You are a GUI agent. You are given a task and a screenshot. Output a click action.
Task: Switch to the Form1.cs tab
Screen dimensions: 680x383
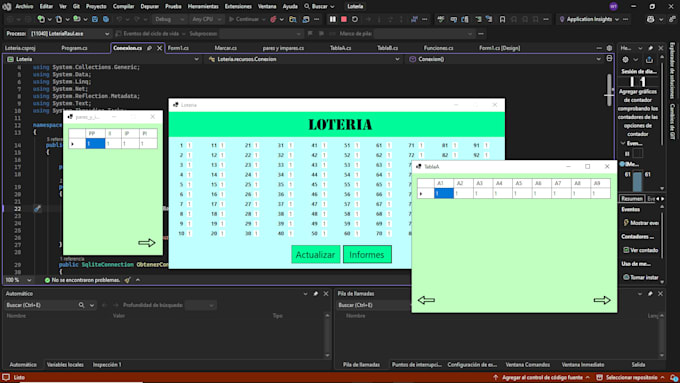(178, 48)
